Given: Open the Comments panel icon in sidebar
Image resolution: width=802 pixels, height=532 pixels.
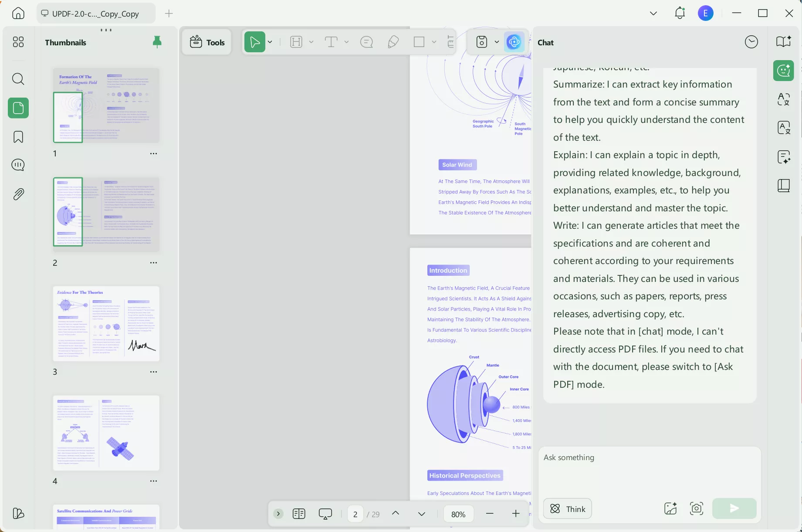Looking at the screenshot, I should (18, 165).
